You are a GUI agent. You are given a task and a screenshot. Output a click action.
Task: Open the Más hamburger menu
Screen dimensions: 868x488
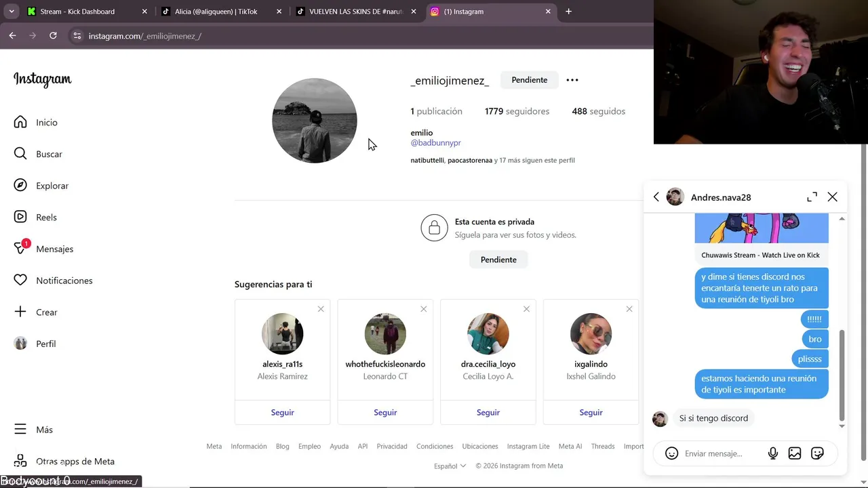[x=20, y=430]
